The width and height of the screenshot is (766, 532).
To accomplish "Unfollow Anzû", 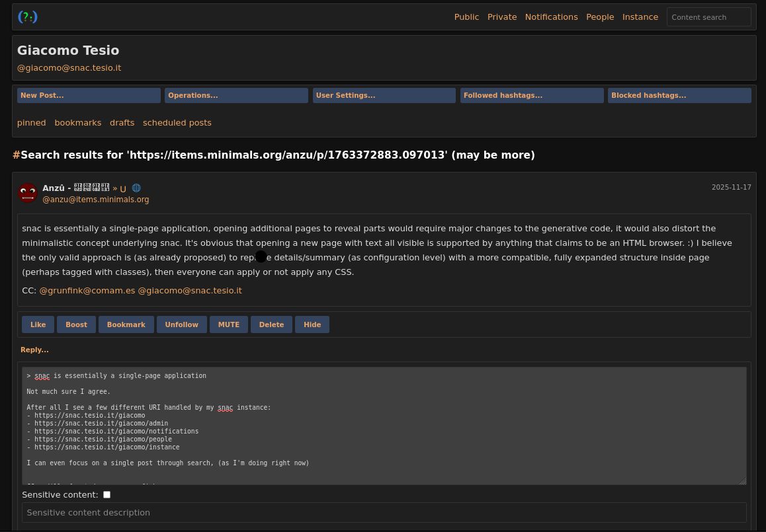I will pyautogui.click(x=181, y=324).
